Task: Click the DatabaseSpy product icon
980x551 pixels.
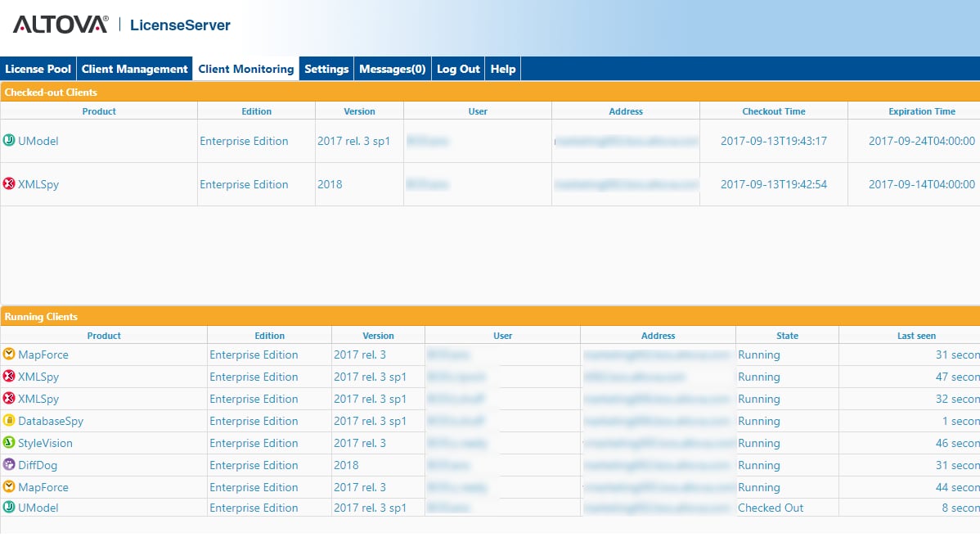Action: pos(9,420)
